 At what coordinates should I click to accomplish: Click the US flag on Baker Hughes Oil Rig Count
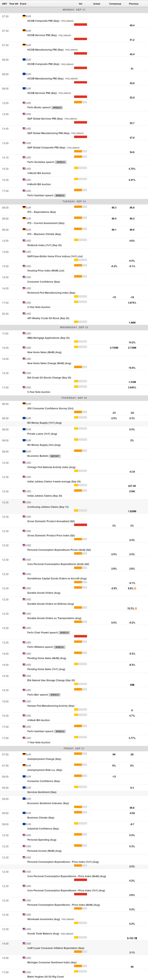click(x=24, y=972)
